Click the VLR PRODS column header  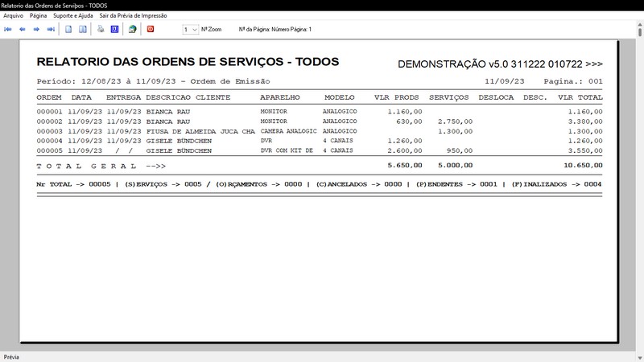[396, 97]
